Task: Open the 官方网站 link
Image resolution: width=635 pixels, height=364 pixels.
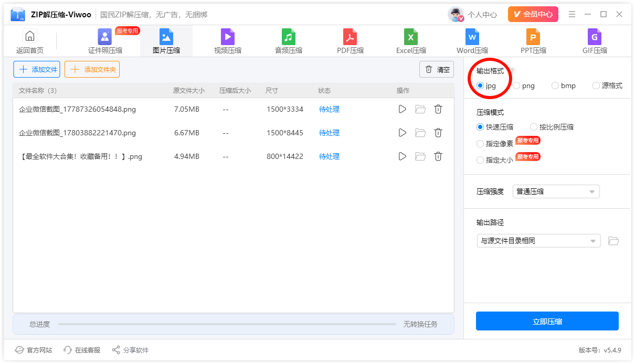Action: [x=34, y=350]
